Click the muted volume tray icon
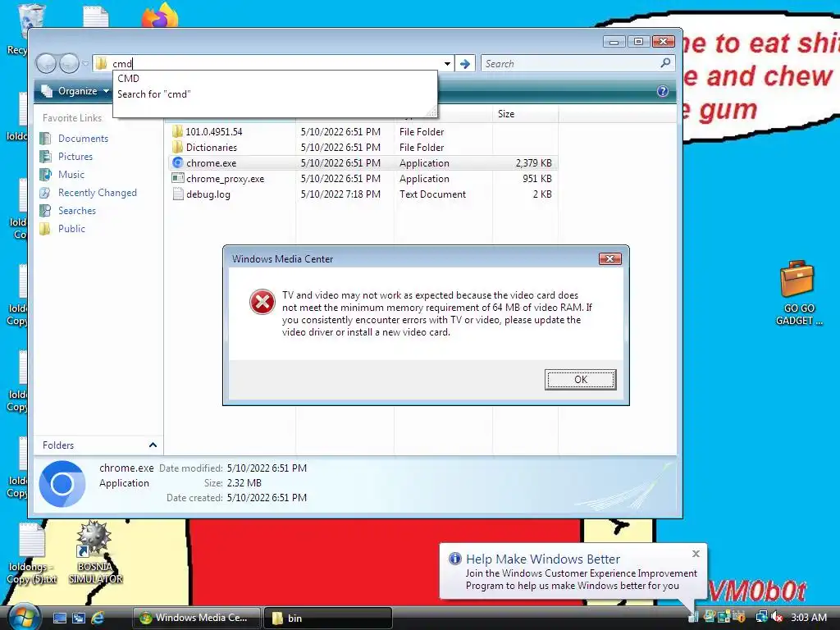This screenshot has width=840, height=630. pos(778,617)
